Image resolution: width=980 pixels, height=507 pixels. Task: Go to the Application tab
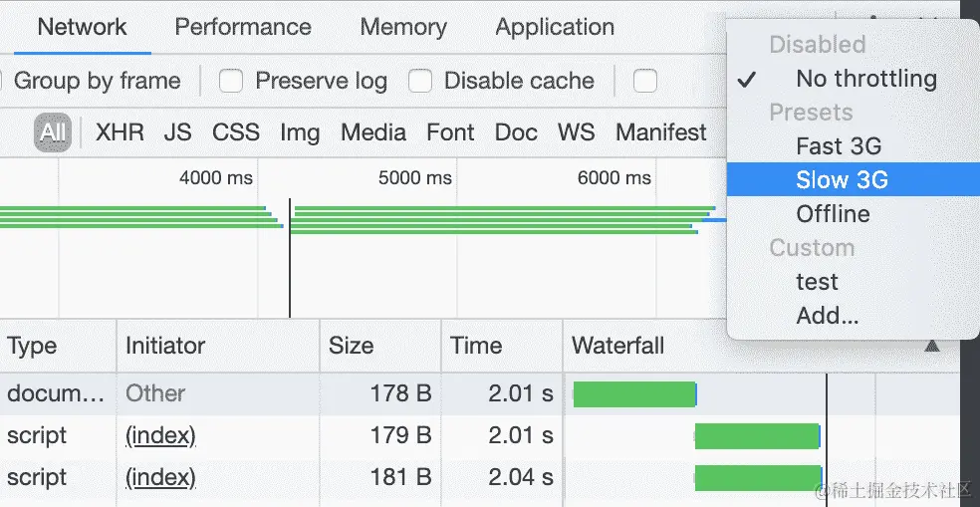coord(555,27)
